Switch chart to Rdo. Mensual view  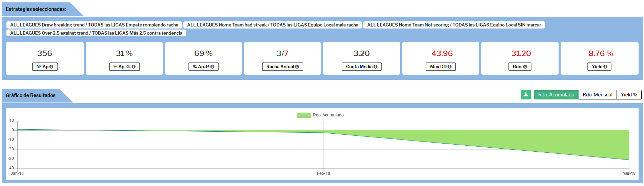pos(597,95)
